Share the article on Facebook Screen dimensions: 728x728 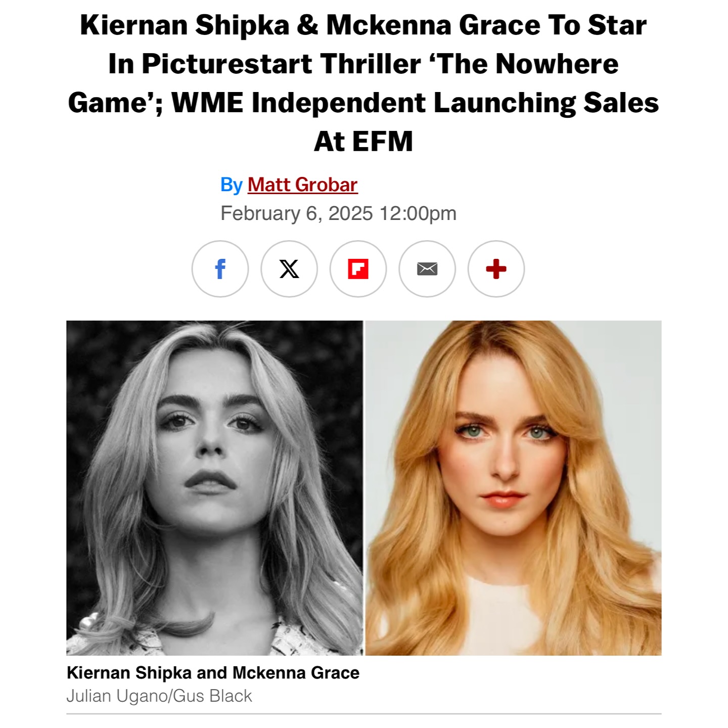pos(220,268)
